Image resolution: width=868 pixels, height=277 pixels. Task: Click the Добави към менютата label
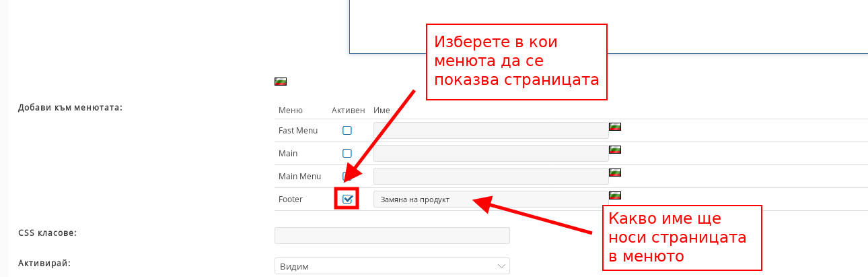coord(70,107)
